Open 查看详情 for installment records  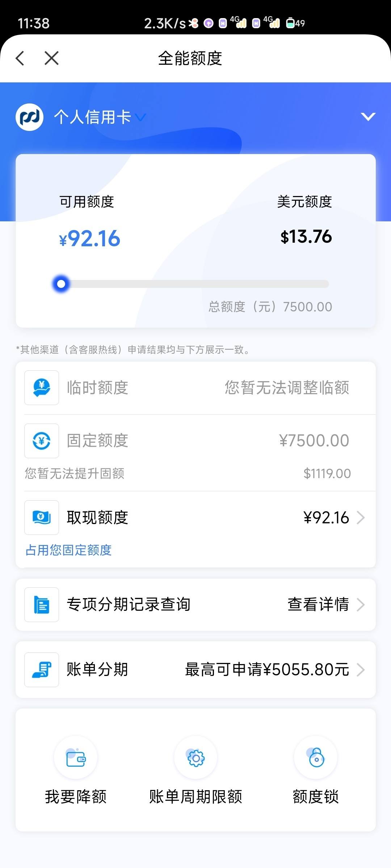(x=326, y=604)
